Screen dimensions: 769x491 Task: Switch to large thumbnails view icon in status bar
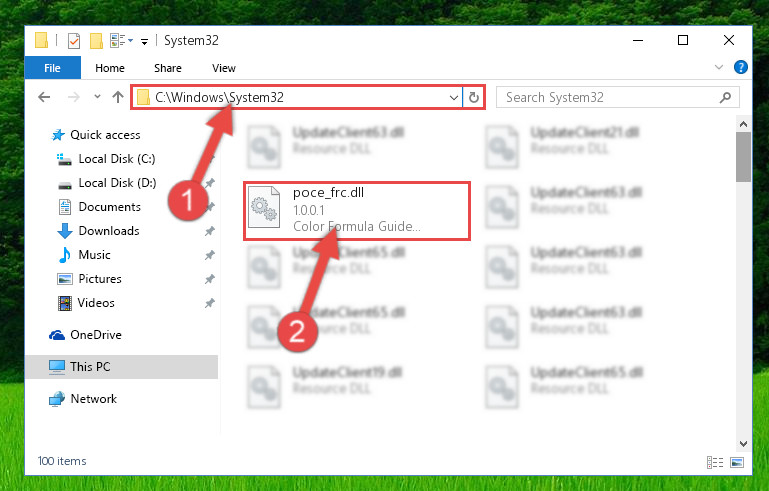pyautogui.click(x=737, y=462)
